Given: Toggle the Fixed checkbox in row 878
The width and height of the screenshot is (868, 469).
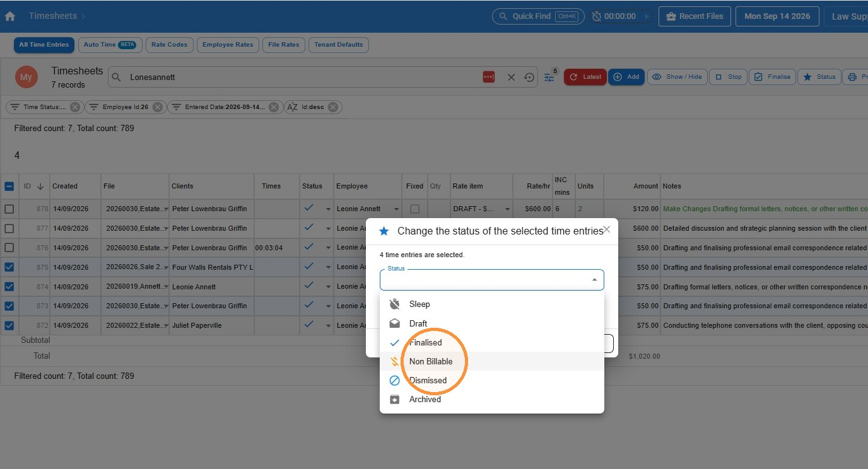Looking at the screenshot, I should click(x=414, y=209).
